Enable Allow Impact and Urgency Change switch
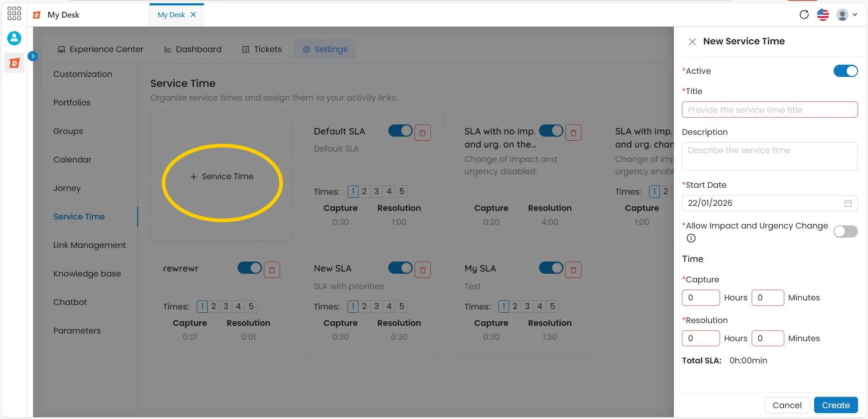This screenshot has width=868, height=419. pyautogui.click(x=845, y=232)
